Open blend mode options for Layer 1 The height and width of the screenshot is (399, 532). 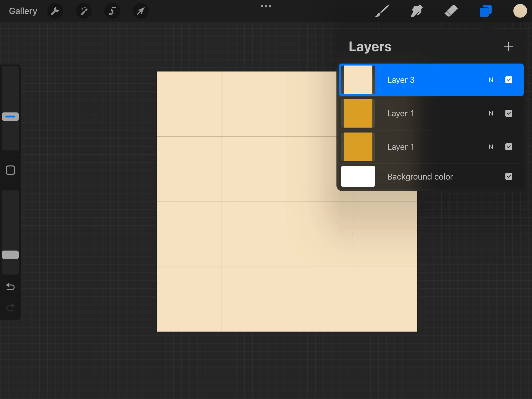[x=491, y=113]
